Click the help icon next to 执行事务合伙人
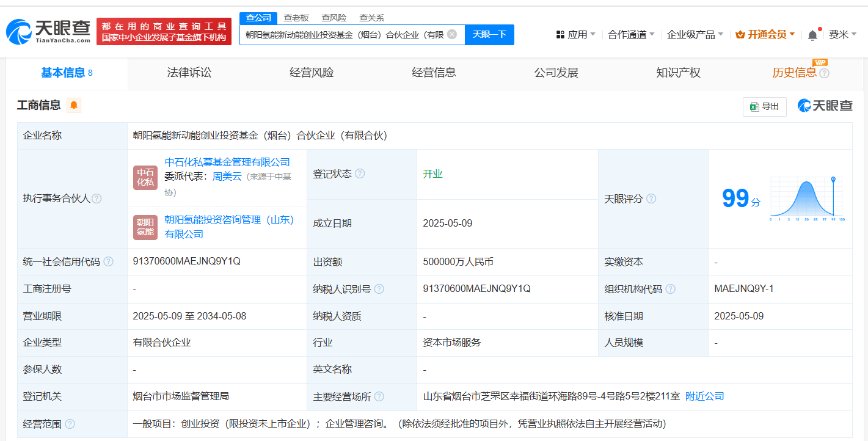 [x=97, y=199]
